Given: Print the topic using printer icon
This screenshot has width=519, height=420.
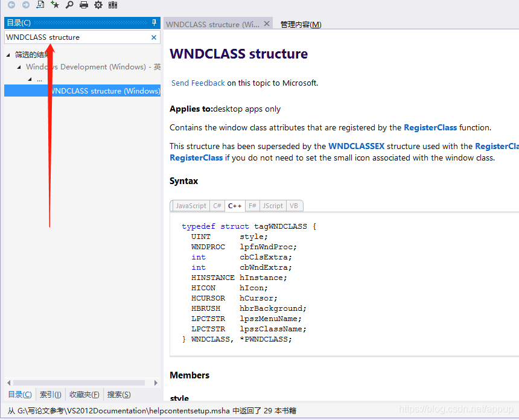Looking at the screenshot, I should coord(84,5).
